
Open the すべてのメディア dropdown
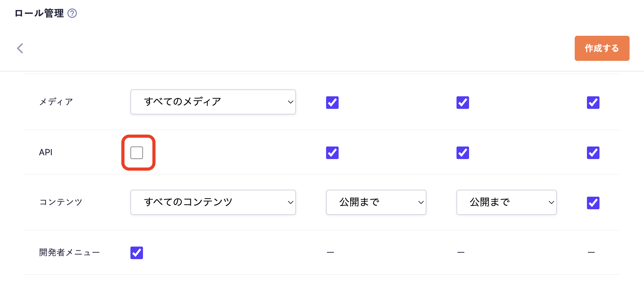213,102
